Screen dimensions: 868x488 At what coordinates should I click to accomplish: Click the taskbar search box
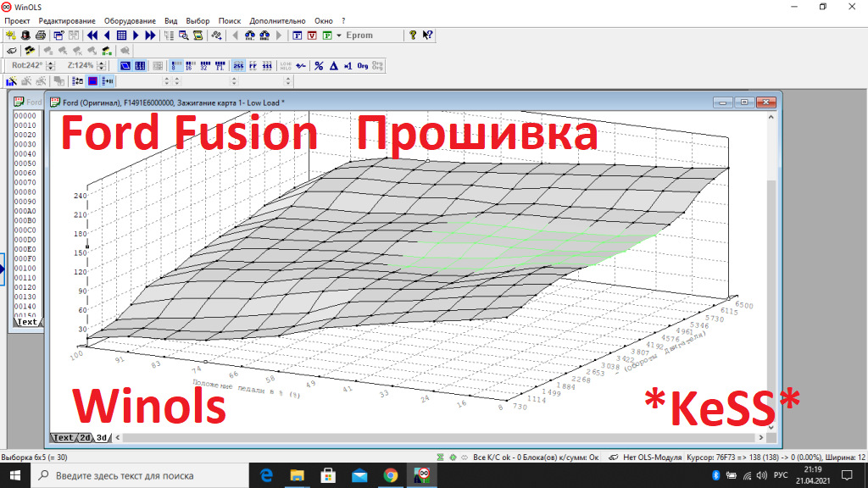pyautogui.click(x=138, y=475)
